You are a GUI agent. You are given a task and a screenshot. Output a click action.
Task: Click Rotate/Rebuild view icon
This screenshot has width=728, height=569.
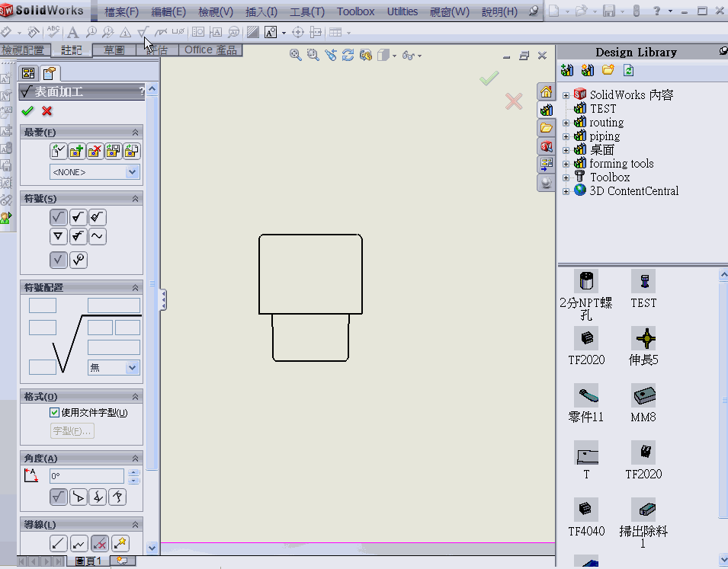348,56
